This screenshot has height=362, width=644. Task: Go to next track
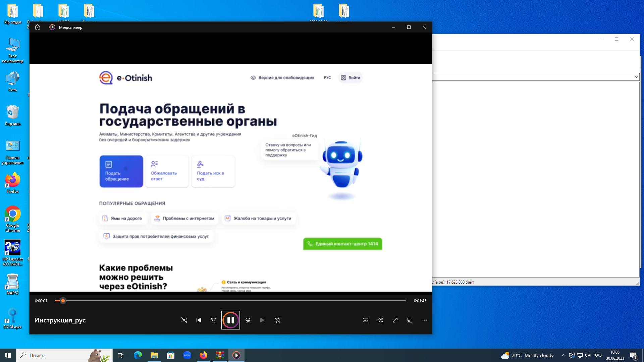pyautogui.click(x=262, y=320)
